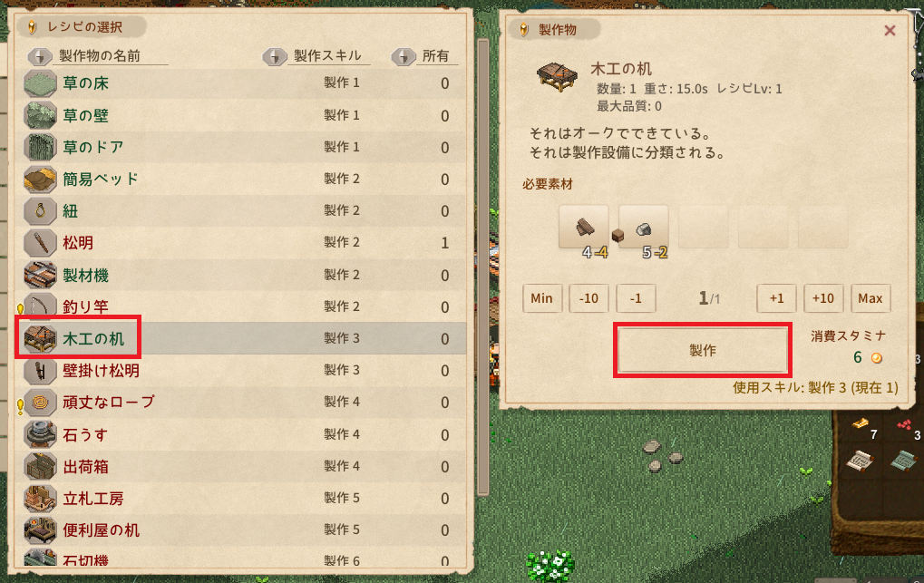
Task: Select the 簡易ベッド simple bed icon
Action: [40, 180]
